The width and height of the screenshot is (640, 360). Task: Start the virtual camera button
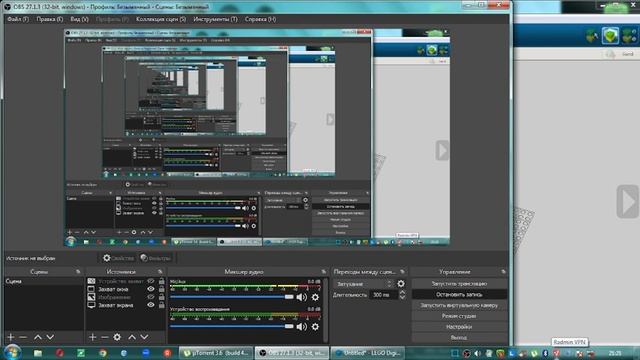[x=459, y=305]
